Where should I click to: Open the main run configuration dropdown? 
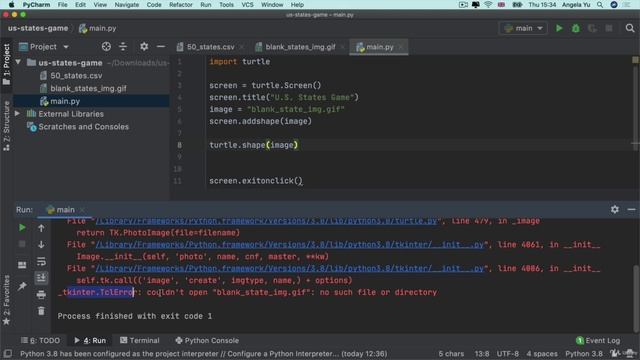pos(523,28)
